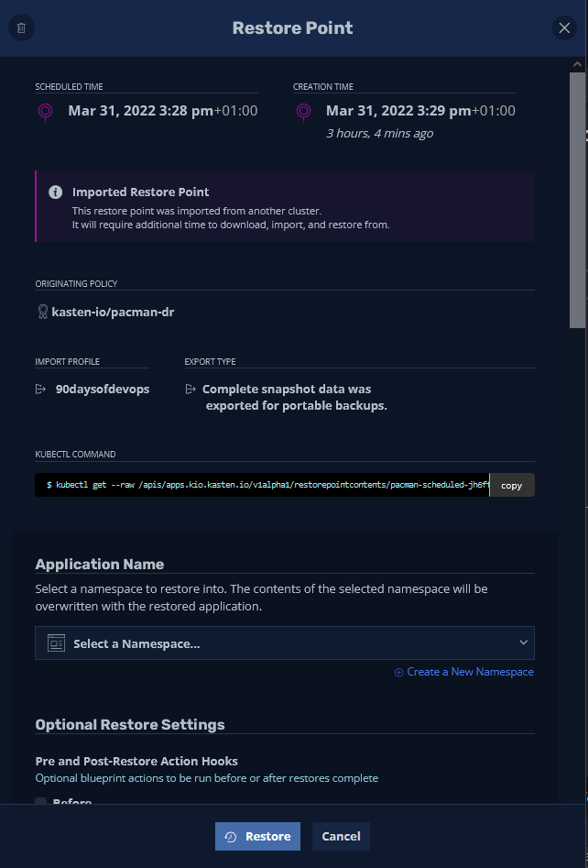
Task: Click Create a New Namespace link
Action: 464,672
